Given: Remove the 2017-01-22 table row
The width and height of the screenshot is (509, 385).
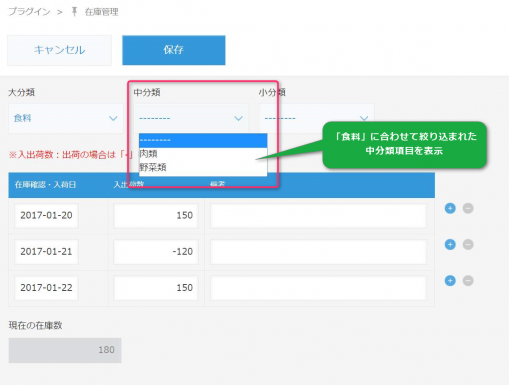Looking at the screenshot, I should pos(468,281).
